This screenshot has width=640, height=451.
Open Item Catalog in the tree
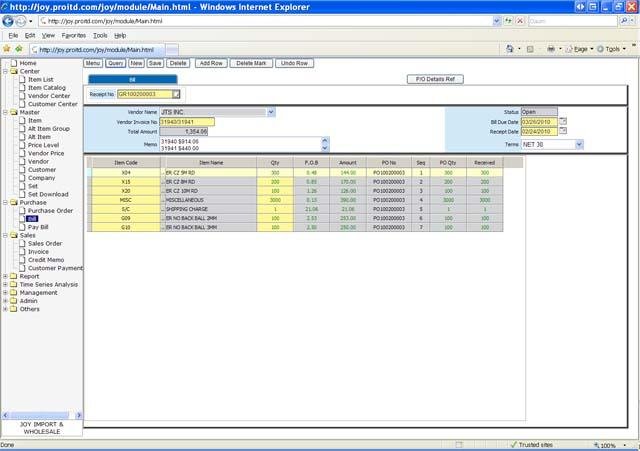point(47,88)
